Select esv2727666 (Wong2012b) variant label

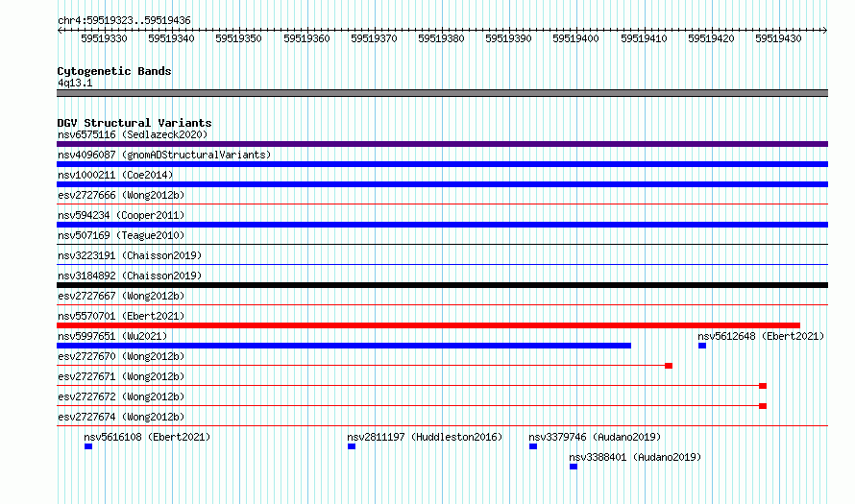coord(121,195)
